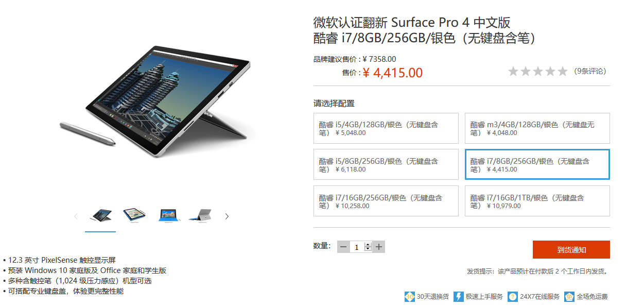View the blue keyboard Surface thumbnail

pyautogui.click(x=168, y=215)
